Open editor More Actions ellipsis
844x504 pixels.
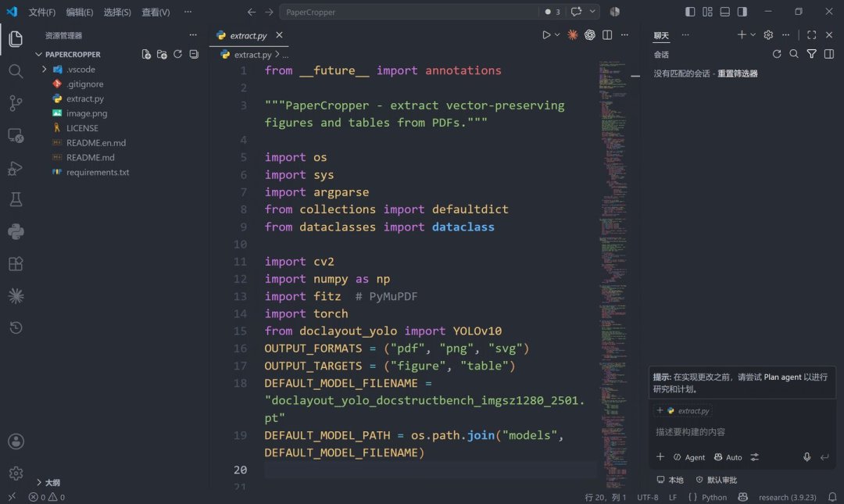(x=624, y=35)
